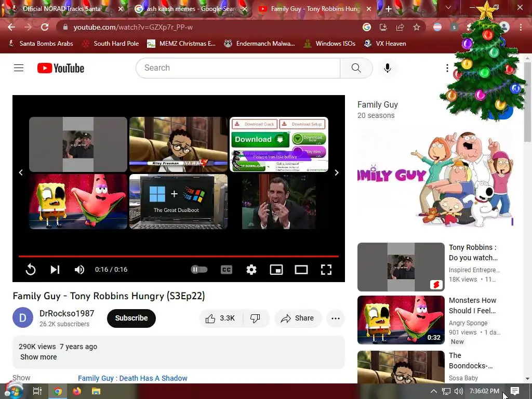Click the search magnifier button
Screen dimensions: 532x399
pyautogui.click(x=356, y=68)
